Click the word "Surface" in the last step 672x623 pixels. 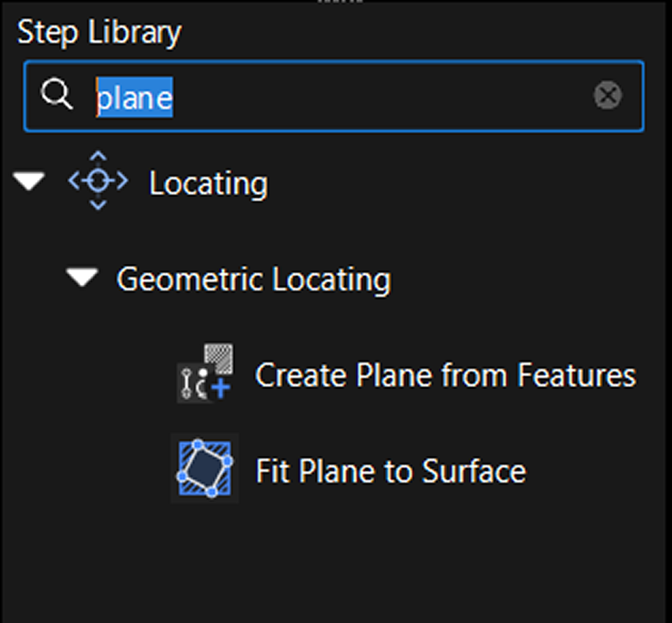click(x=473, y=471)
